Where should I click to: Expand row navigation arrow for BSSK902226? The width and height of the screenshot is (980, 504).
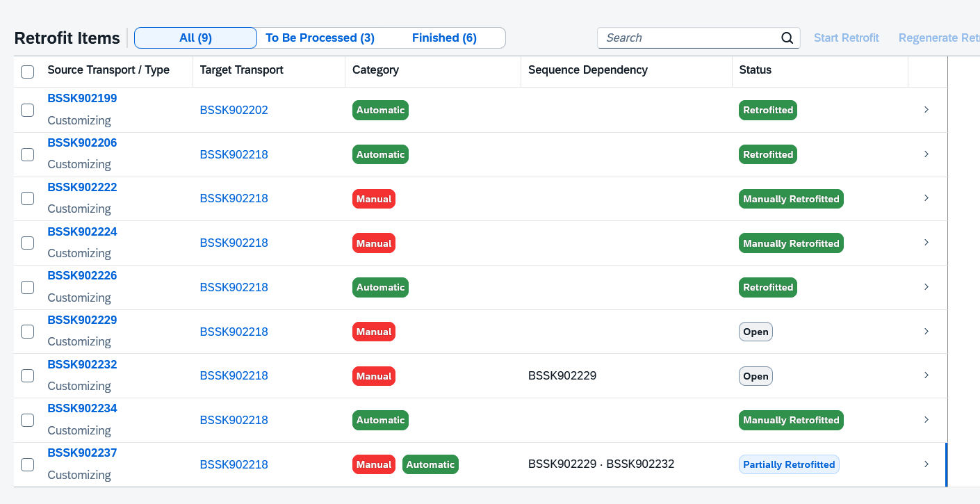[x=926, y=287]
